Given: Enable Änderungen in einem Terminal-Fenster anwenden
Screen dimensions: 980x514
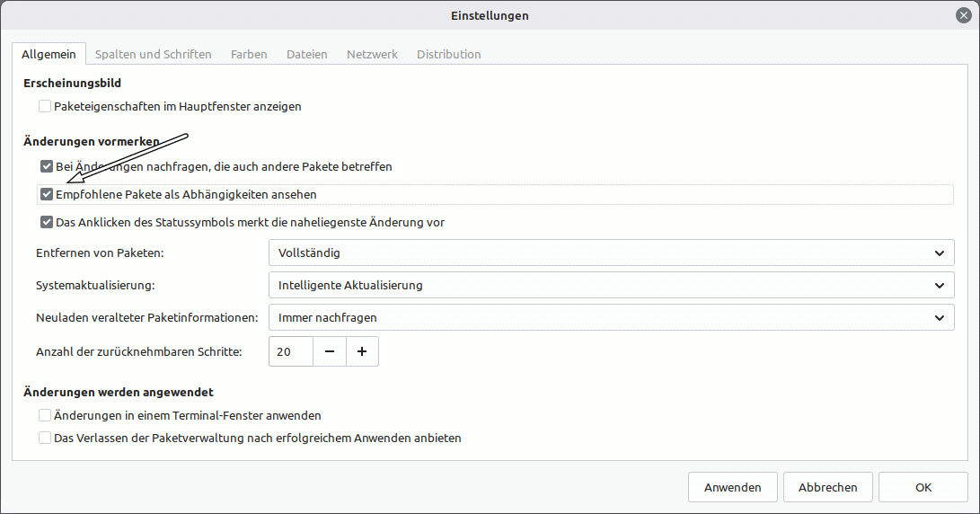Looking at the screenshot, I should [x=46, y=416].
